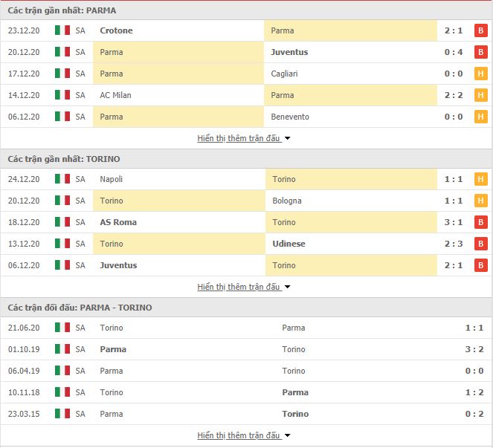Click the red B badge for Crotone vs Parma
Screen dimensions: 493x448
(x=481, y=30)
